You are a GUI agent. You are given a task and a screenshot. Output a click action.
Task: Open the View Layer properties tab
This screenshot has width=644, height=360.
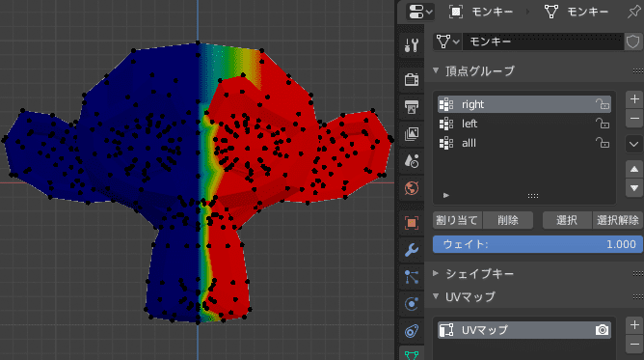tap(411, 133)
